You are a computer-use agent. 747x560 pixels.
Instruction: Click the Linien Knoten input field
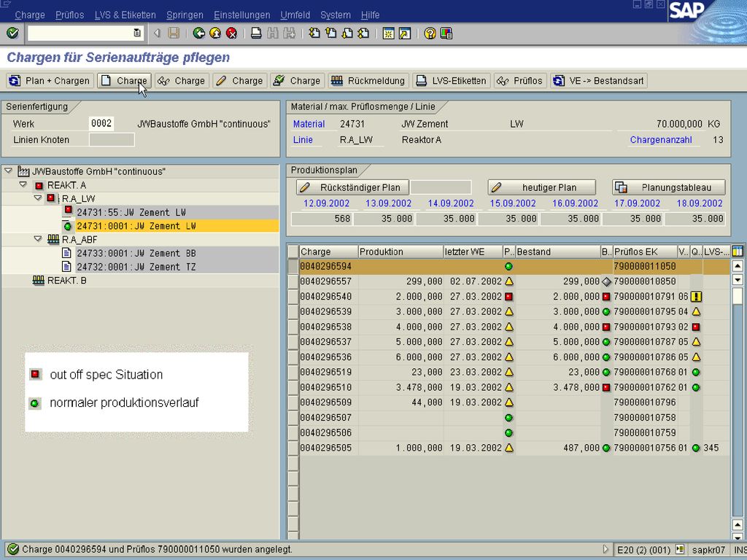coord(112,139)
